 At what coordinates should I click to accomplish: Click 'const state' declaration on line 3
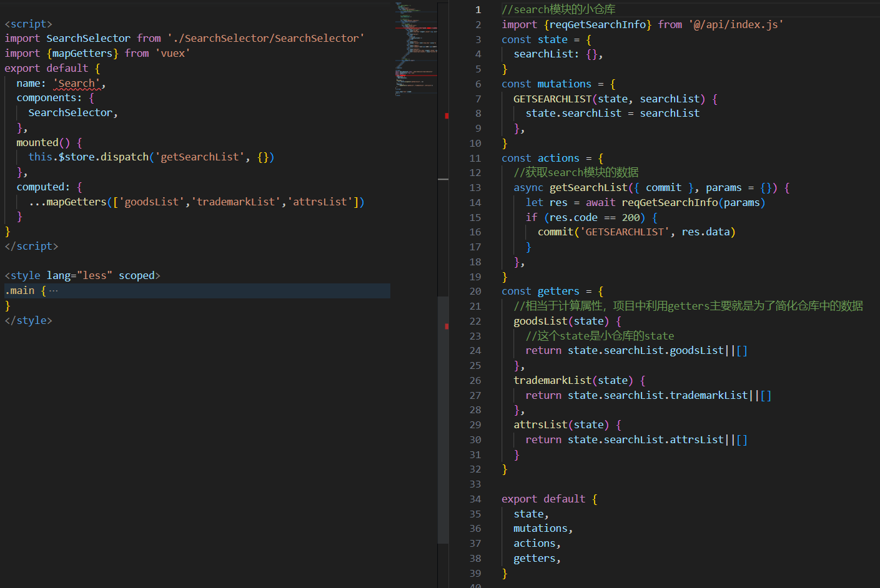tap(535, 39)
